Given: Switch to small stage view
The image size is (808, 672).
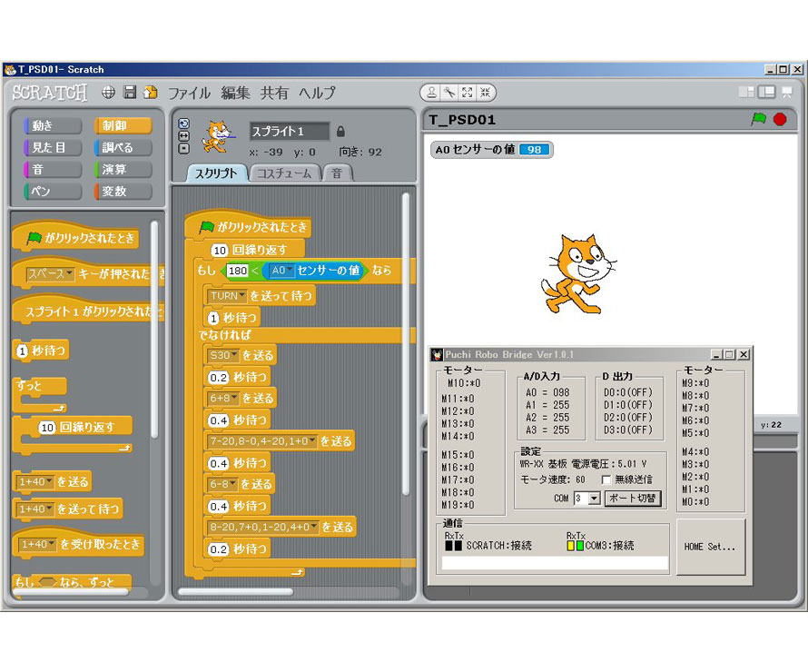Looking at the screenshot, I should [746, 93].
